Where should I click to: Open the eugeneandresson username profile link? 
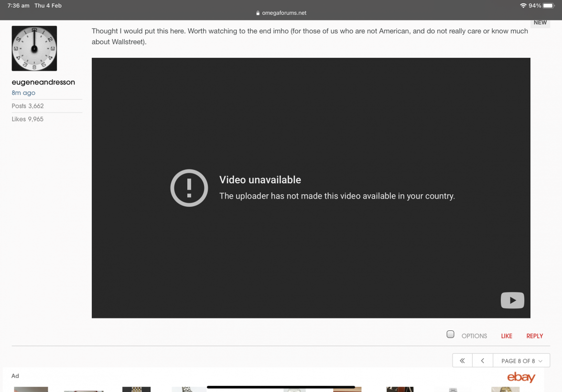tap(43, 82)
